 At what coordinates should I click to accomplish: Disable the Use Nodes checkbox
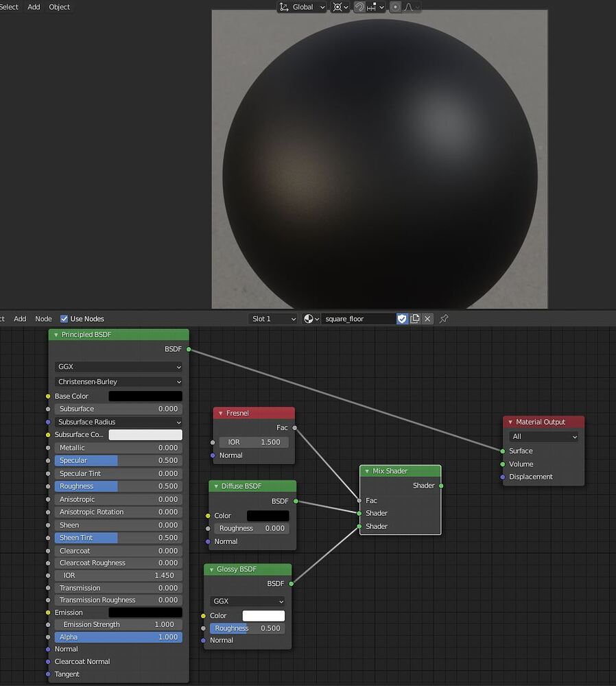(x=63, y=318)
